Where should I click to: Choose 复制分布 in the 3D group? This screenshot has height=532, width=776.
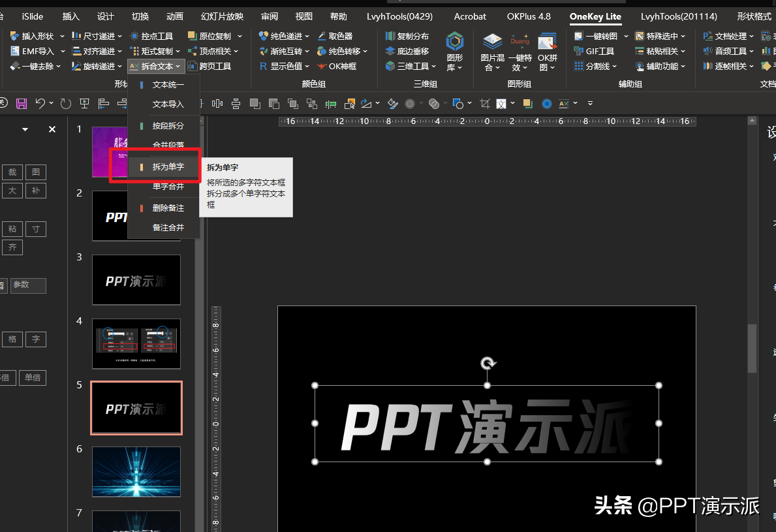[x=407, y=37]
